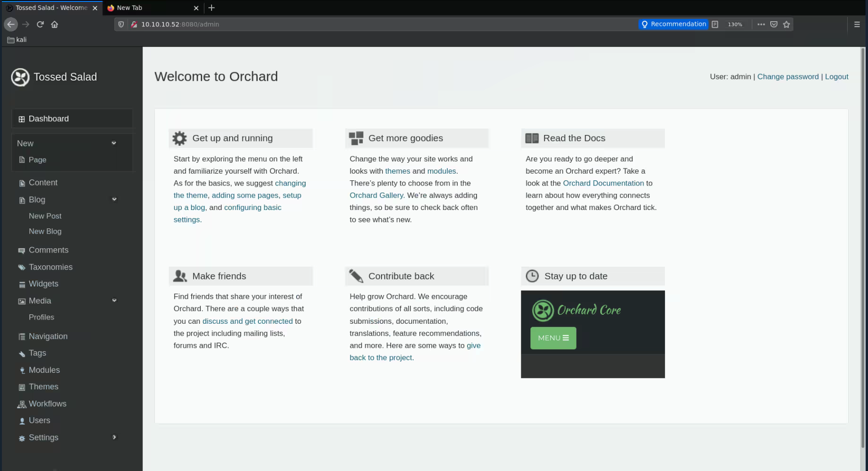Open the Orchard Documentation link
This screenshot has width=868, height=471.
coord(603,183)
